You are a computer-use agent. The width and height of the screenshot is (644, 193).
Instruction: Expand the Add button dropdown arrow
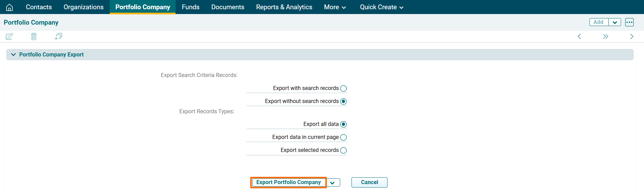point(615,22)
